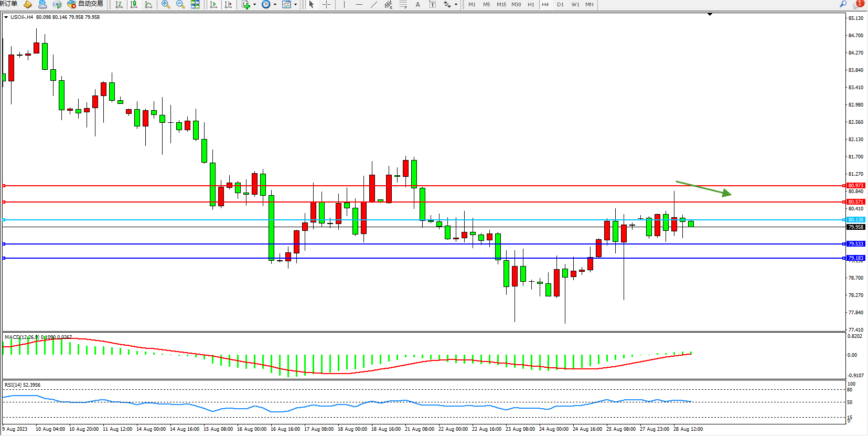The height and width of the screenshot is (436, 868).
Task: Toggle the chart shift button
Action: [228, 5]
